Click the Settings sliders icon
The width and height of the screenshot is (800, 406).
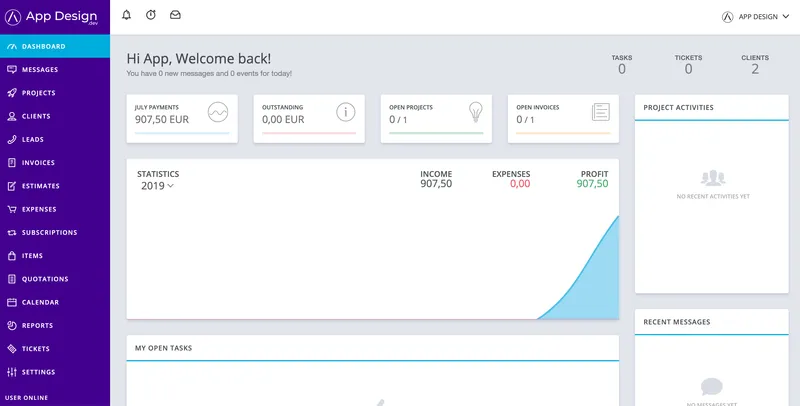pyautogui.click(x=12, y=372)
